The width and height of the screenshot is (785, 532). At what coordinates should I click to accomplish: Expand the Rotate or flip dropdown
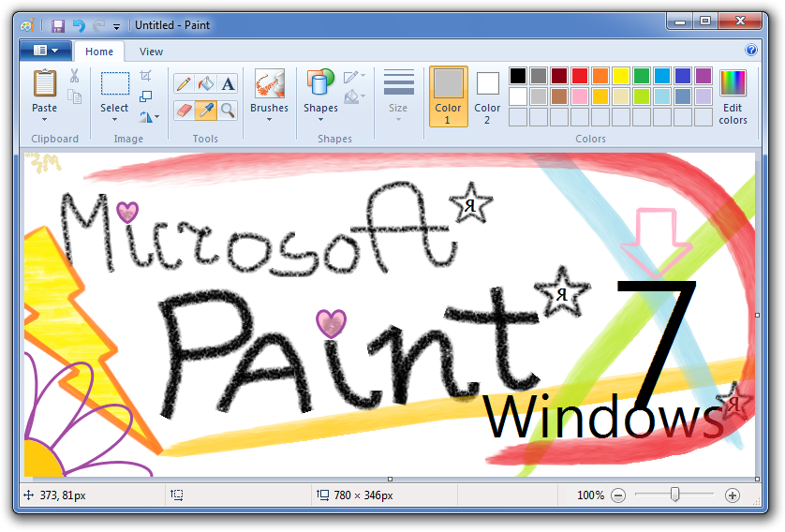pos(150,117)
